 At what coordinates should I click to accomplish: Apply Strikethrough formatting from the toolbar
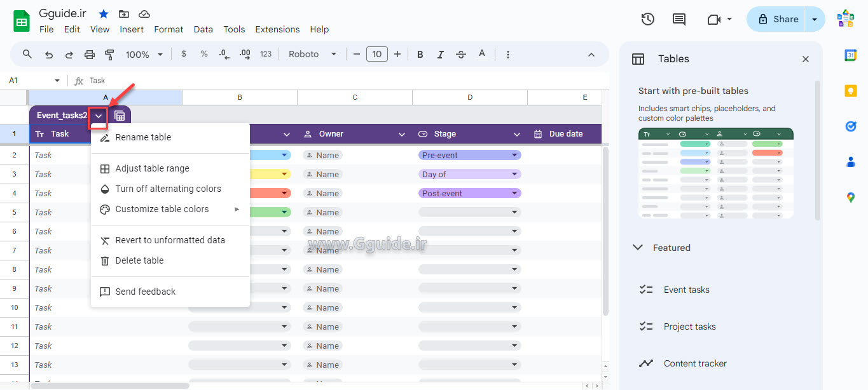click(x=460, y=54)
